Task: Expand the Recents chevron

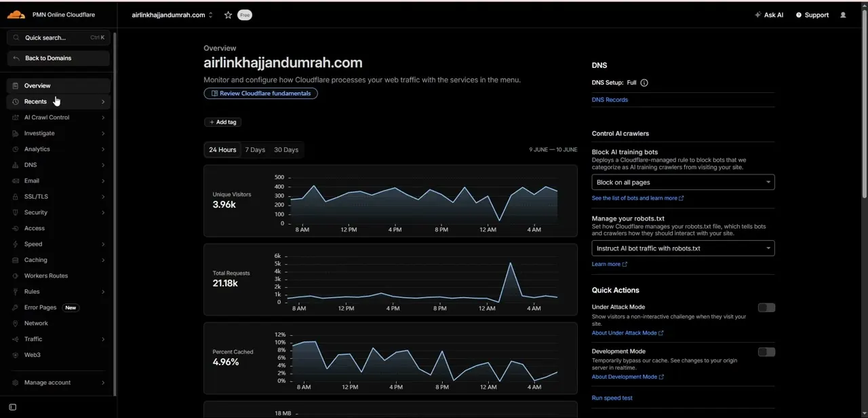Action: pyautogui.click(x=103, y=102)
